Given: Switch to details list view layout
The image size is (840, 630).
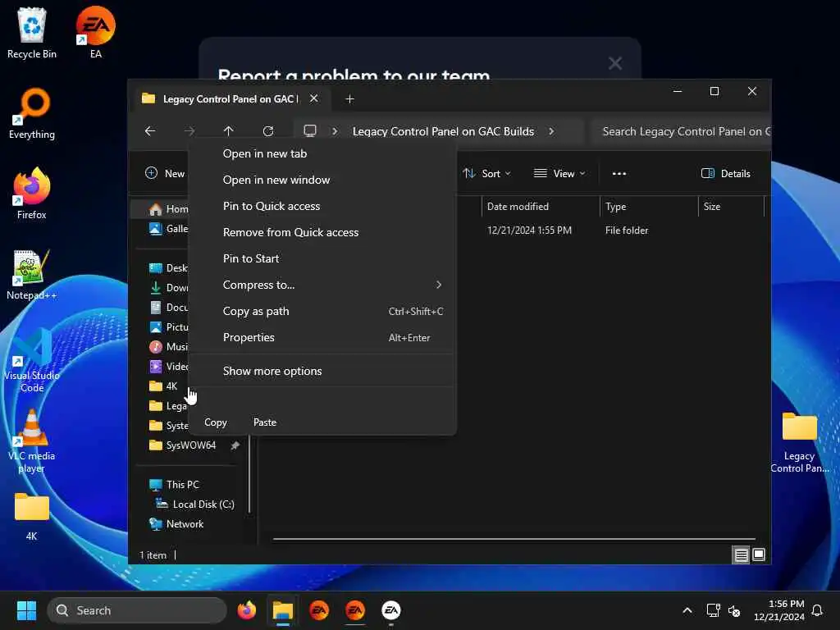Looking at the screenshot, I should [x=741, y=555].
